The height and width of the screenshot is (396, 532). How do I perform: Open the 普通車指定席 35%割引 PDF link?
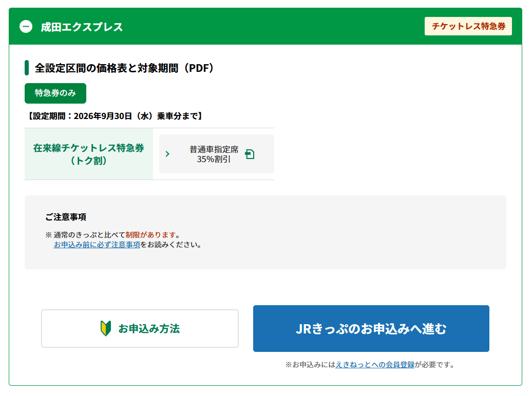[x=217, y=154]
